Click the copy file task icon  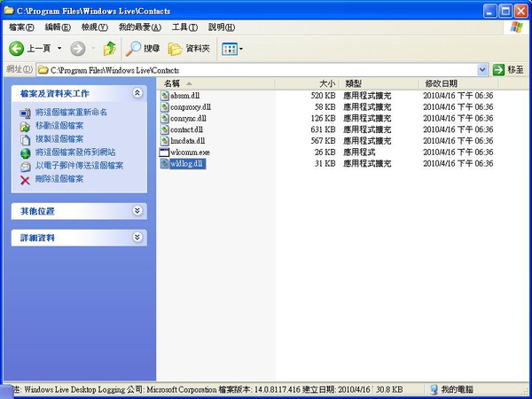25,140
